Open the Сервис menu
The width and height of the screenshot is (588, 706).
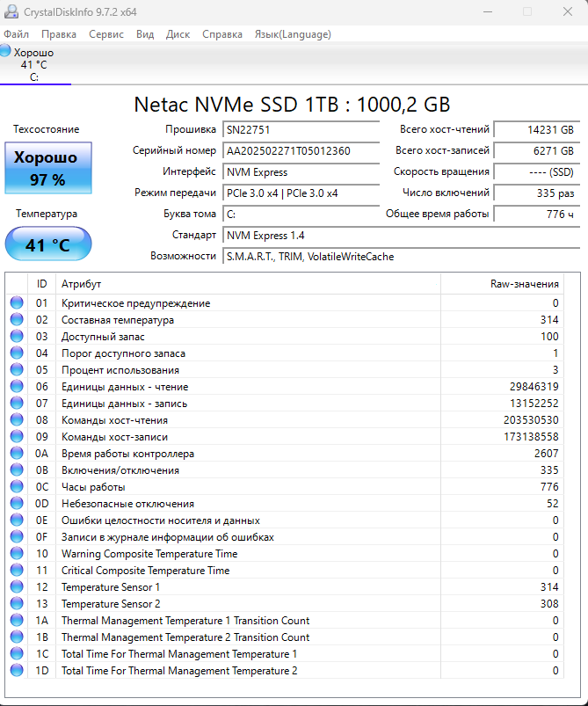click(106, 34)
